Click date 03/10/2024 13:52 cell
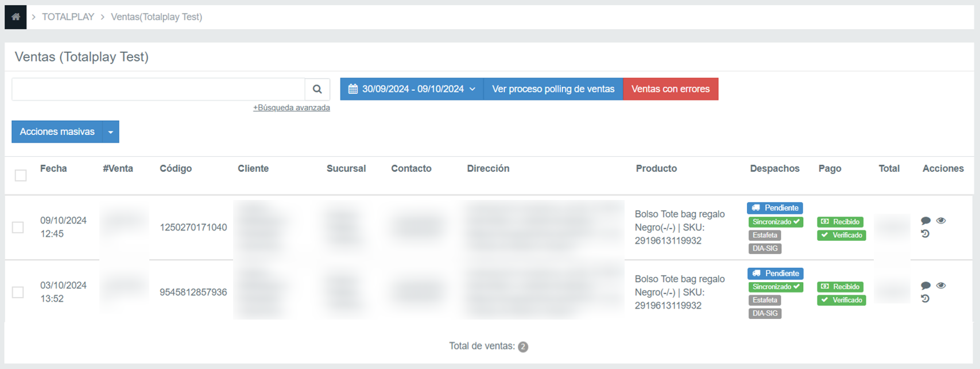980x369 pixels. (63, 292)
